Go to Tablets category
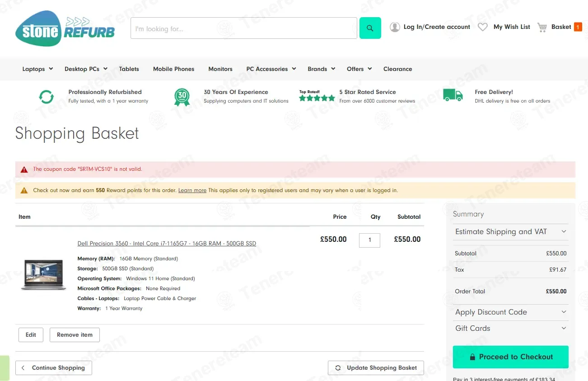The height and width of the screenshot is (381, 588). tap(129, 69)
